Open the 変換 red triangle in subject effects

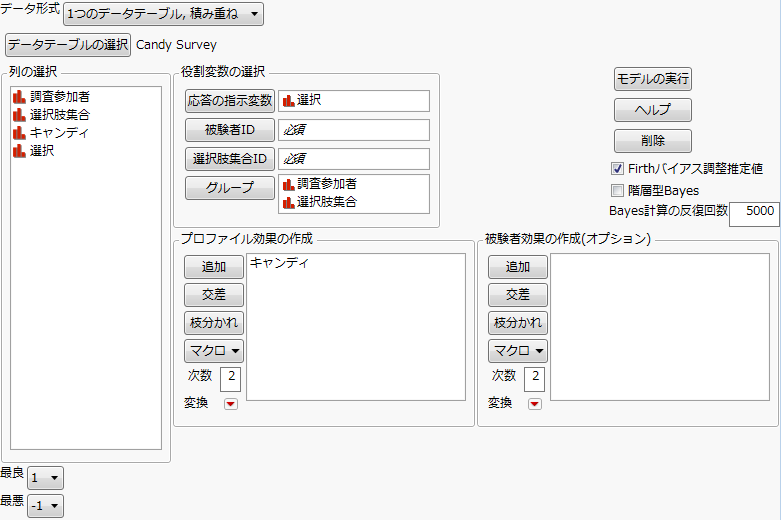click(535, 404)
